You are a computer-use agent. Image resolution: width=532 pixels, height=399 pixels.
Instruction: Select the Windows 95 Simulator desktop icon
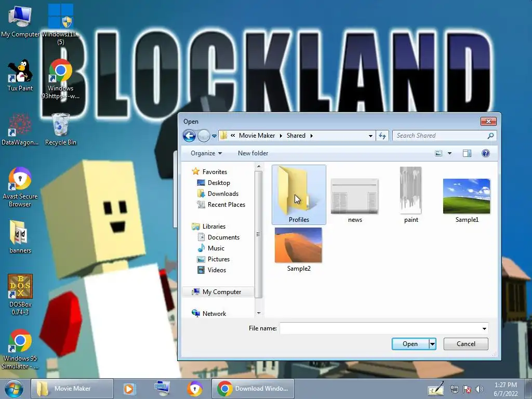[20, 350]
